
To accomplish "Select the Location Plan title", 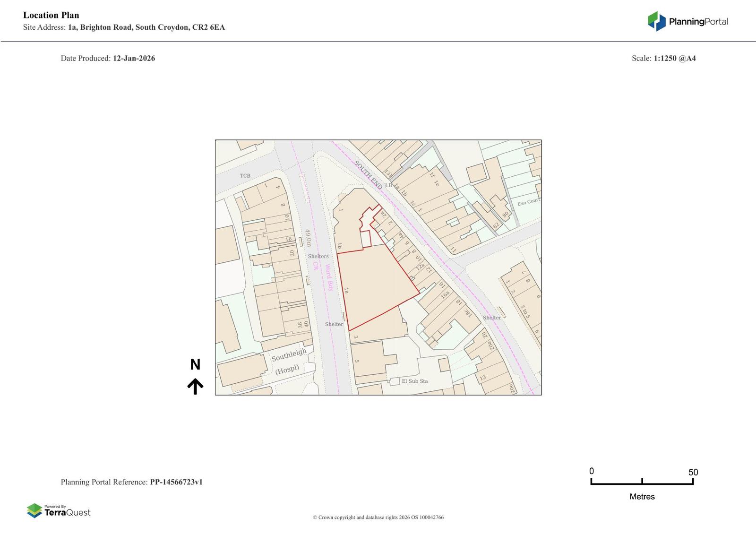I will (x=51, y=15).
